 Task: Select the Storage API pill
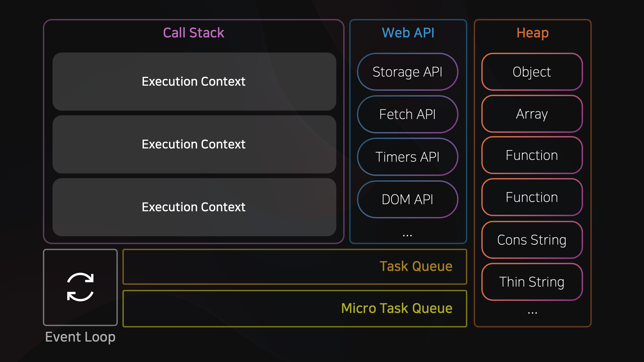point(408,72)
